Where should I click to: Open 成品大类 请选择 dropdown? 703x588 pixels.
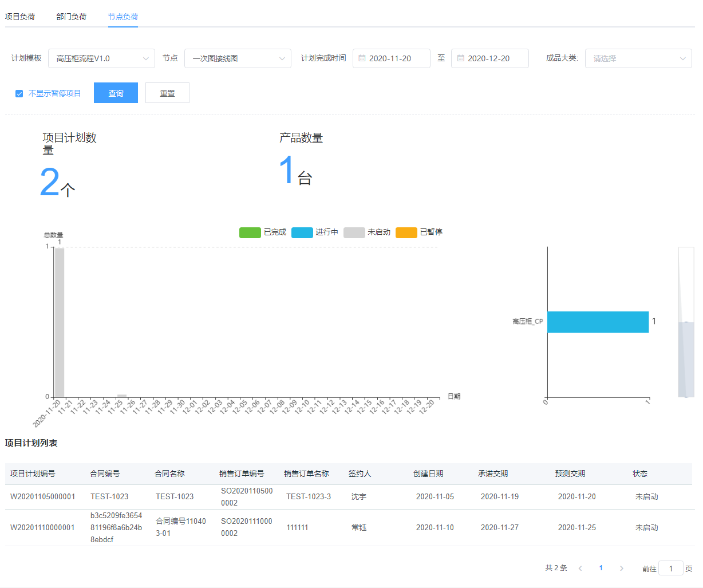click(638, 58)
